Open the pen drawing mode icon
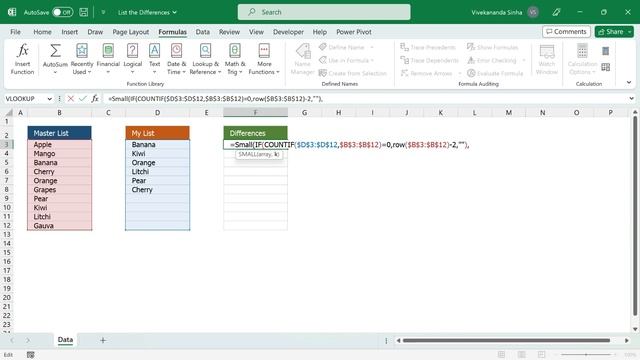This screenshot has height=360, width=640. tap(556, 12)
